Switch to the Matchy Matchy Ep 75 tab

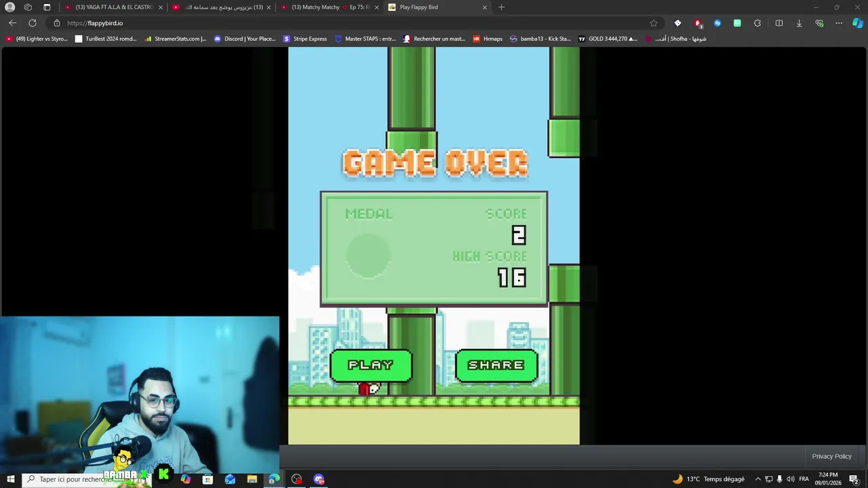[x=329, y=7]
